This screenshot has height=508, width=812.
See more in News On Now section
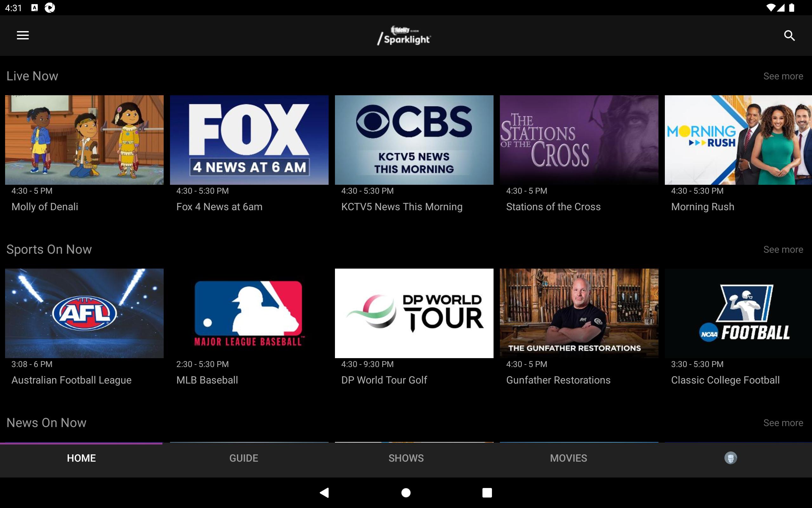click(783, 423)
